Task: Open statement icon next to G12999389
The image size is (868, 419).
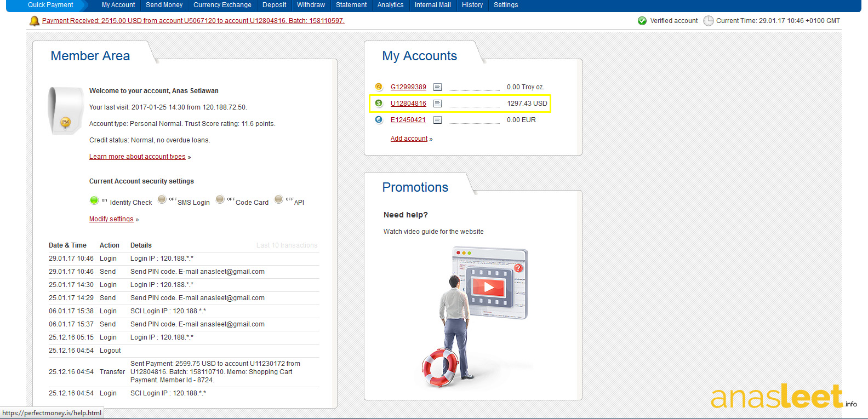Action: [x=437, y=87]
